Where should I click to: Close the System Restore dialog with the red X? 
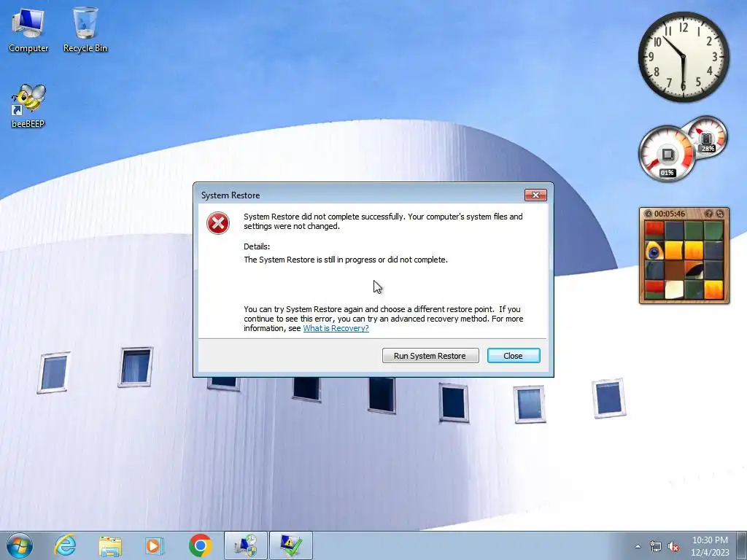click(x=535, y=195)
